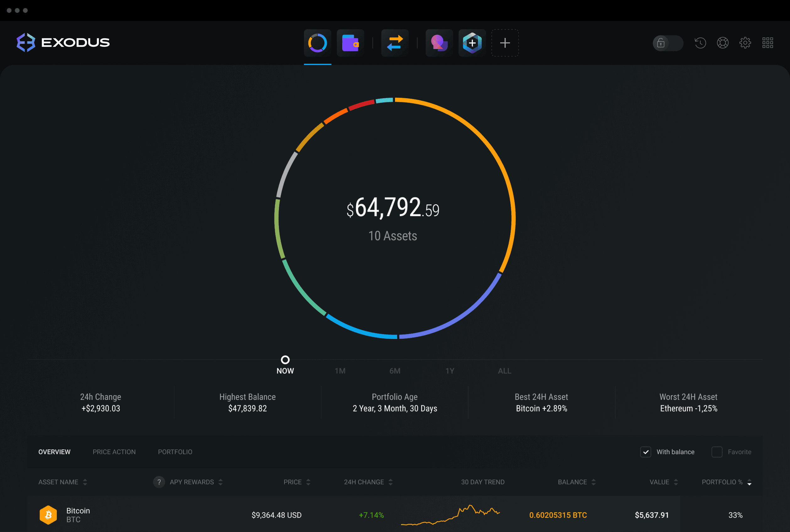Open the Portfolio ring icon
The height and width of the screenshot is (532, 790).
click(x=317, y=43)
